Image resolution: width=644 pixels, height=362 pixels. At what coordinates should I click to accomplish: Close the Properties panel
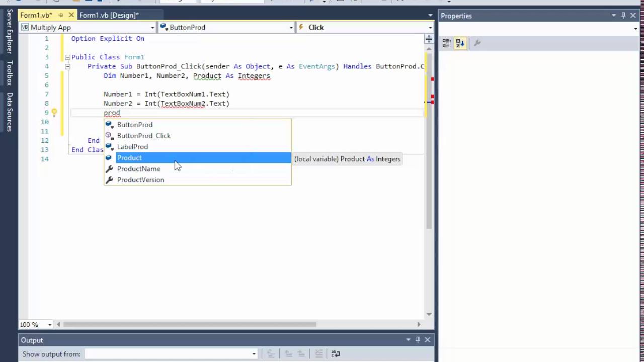[x=633, y=16]
